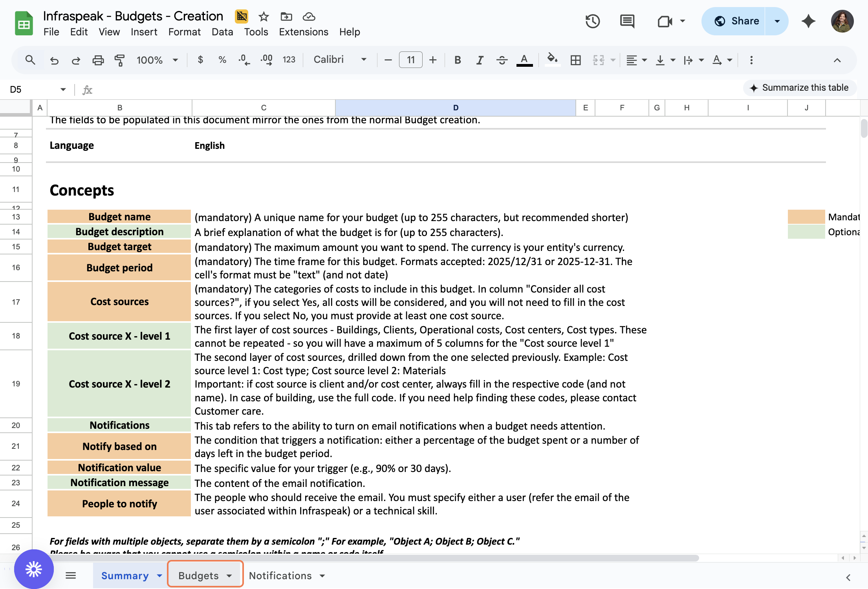Click the print icon
This screenshot has width=868, height=589.
point(98,60)
